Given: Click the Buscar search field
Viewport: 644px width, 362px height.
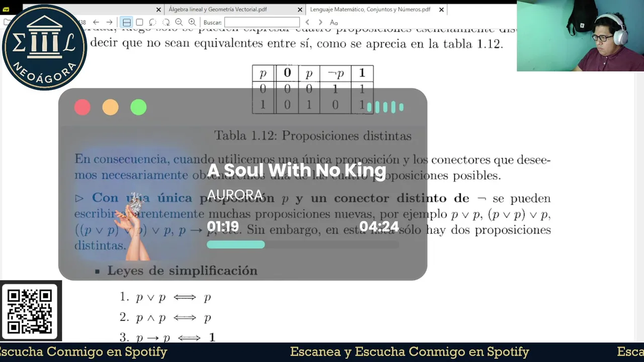Looking at the screenshot, I should click(x=262, y=22).
